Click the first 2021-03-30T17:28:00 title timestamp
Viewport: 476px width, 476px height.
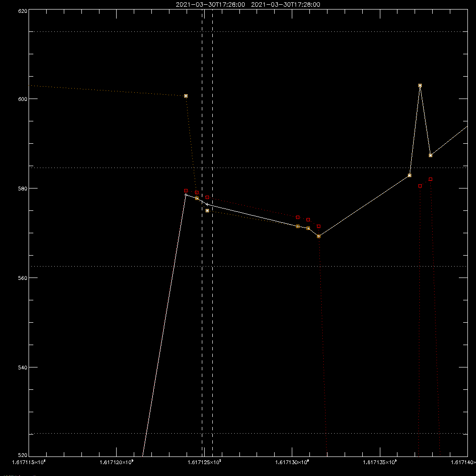(x=210, y=5)
